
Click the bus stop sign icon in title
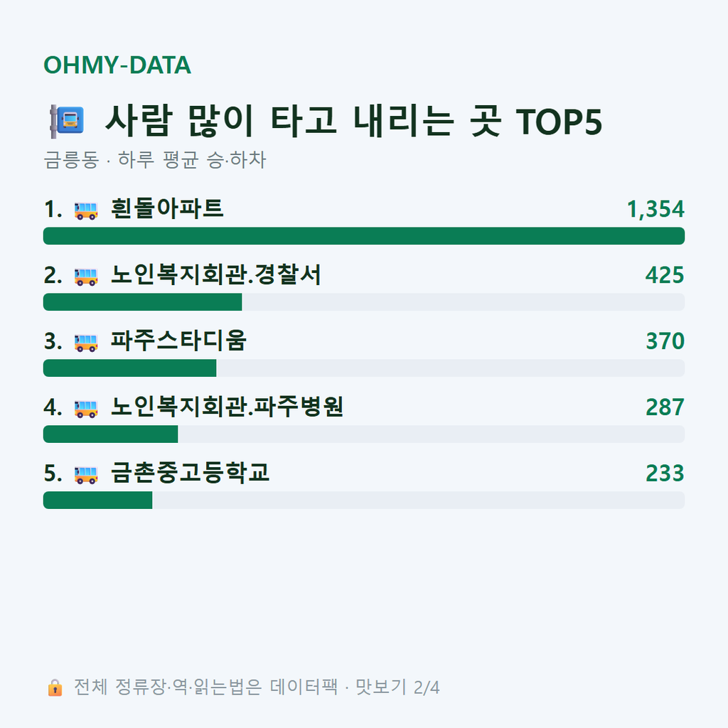coord(67,121)
